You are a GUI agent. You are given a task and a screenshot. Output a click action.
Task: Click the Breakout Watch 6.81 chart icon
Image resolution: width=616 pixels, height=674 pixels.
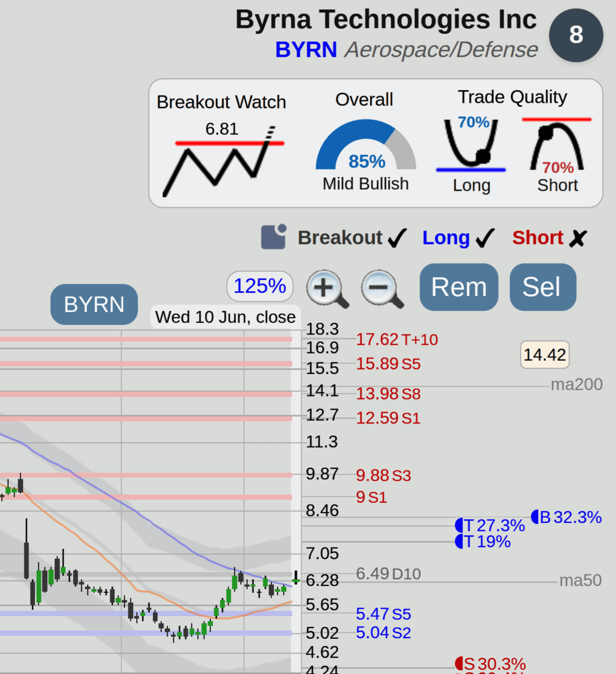pyautogui.click(x=223, y=160)
